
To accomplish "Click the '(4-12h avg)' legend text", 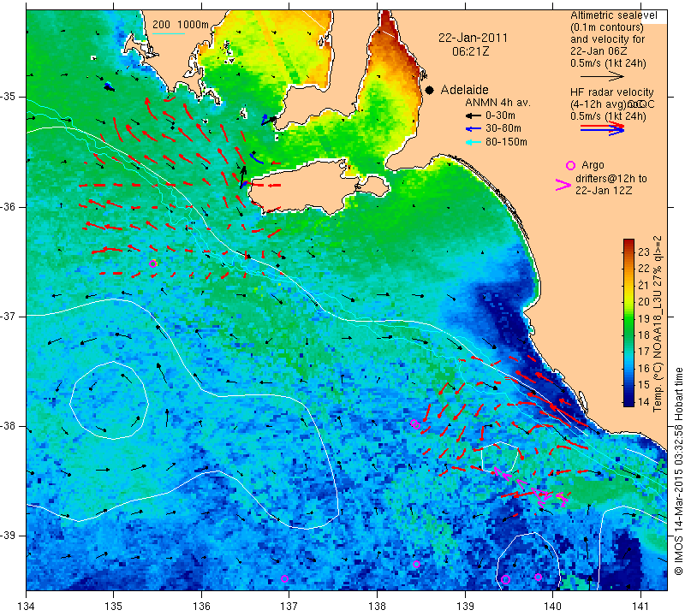I will [x=598, y=104].
